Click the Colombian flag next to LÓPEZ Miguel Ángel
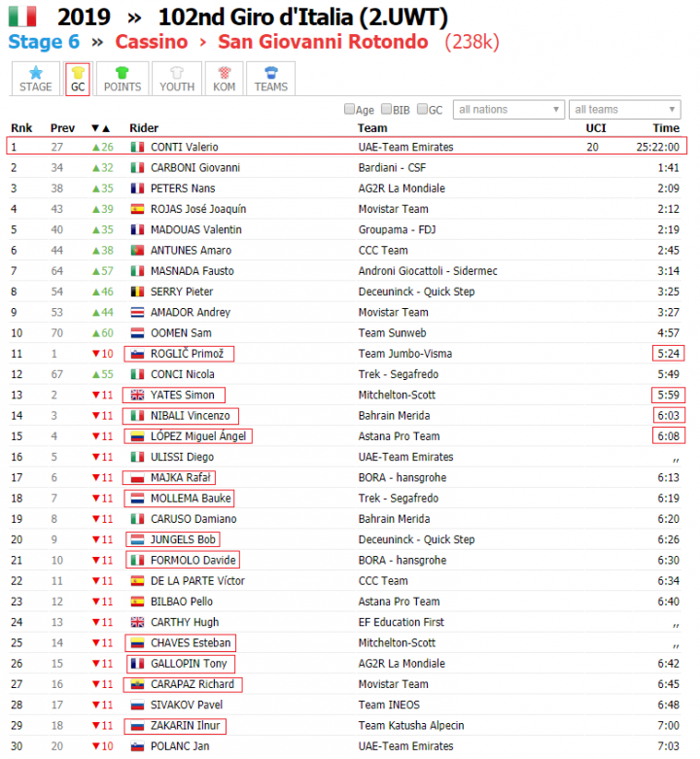The image size is (700, 759). [137, 436]
